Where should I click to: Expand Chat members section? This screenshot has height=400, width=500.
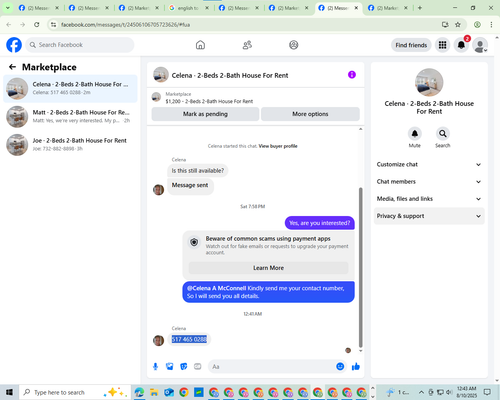[429, 182]
